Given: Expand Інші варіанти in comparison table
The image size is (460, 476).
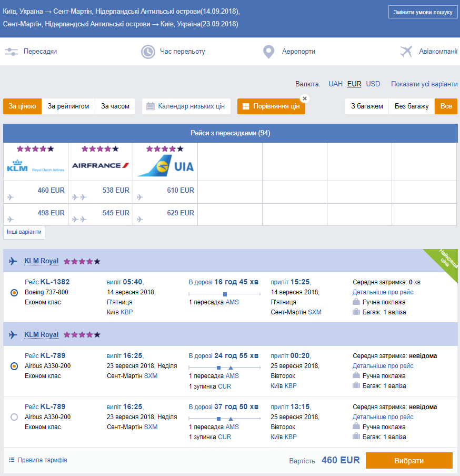Looking at the screenshot, I should (24, 232).
